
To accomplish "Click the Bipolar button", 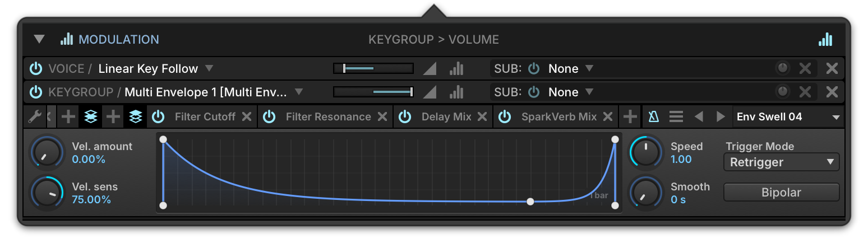I will pos(782,193).
